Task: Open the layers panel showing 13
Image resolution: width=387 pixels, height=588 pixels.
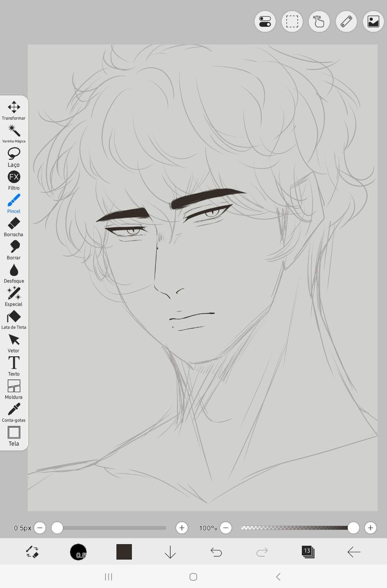Action: click(308, 552)
